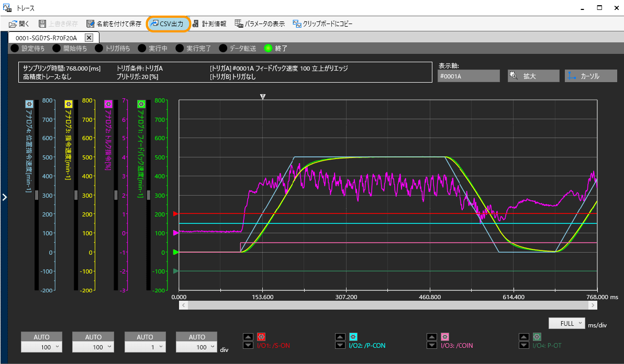This screenshot has width=624, height=364.
Task: Click the cyan gear icon for I/O2 /P-CON
Action: 353,337
